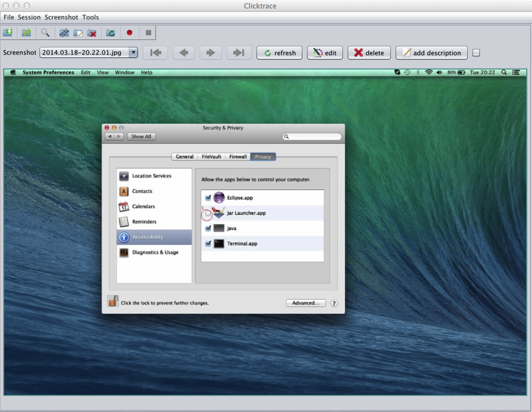Click the edit button
Image resolution: width=532 pixels, height=412 pixels.
click(x=325, y=52)
